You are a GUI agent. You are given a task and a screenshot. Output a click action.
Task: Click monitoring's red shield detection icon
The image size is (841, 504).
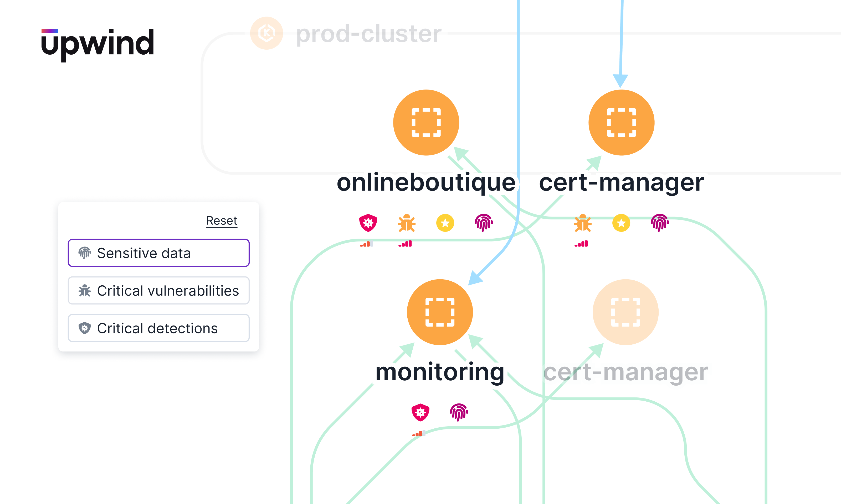click(420, 413)
